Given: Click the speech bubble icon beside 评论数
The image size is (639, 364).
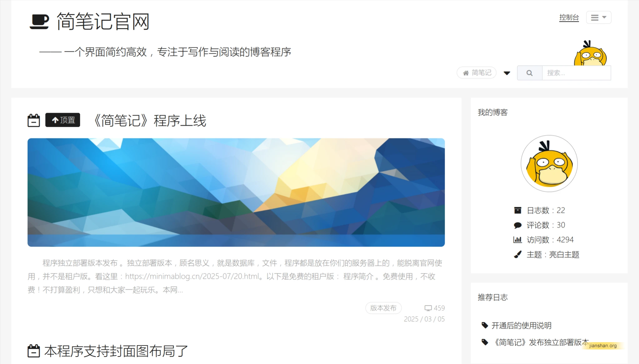Looking at the screenshot, I should click(x=518, y=225).
